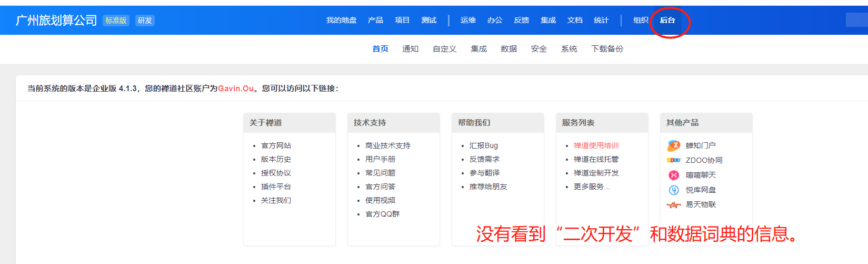Click the 标准版 version badge

click(x=116, y=21)
